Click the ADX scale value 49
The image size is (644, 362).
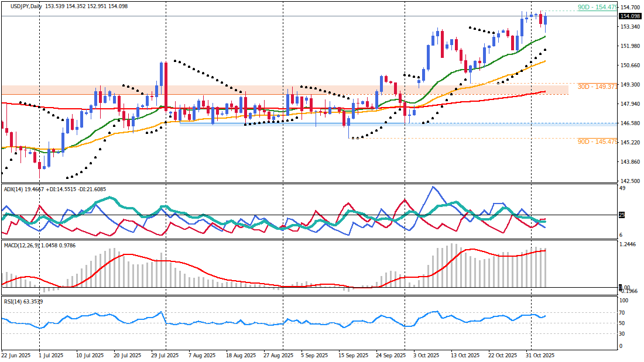pos(622,188)
